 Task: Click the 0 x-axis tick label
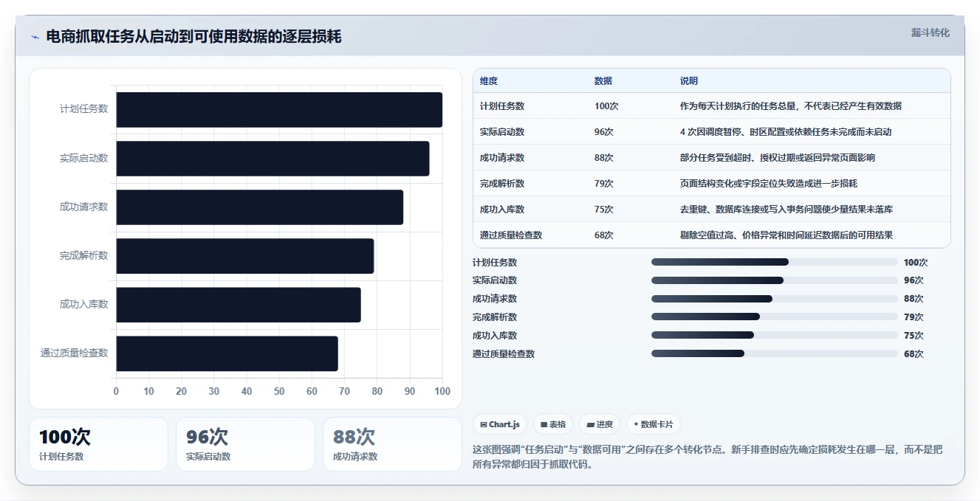[116, 392]
